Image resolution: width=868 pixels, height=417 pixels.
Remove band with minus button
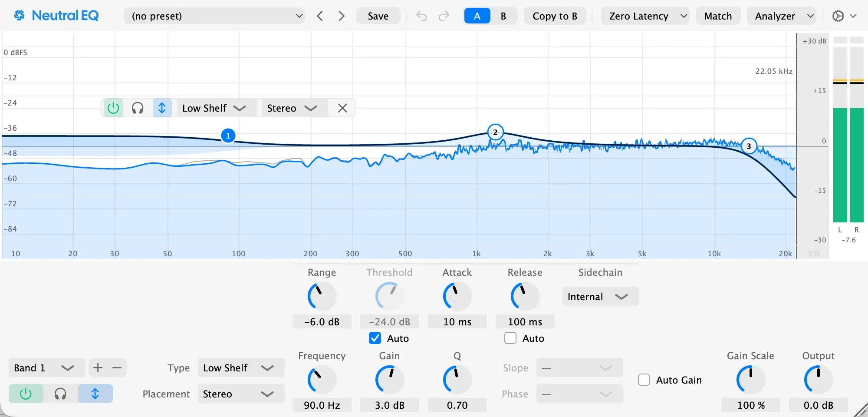pyautogui.click(x=117, y=368)
